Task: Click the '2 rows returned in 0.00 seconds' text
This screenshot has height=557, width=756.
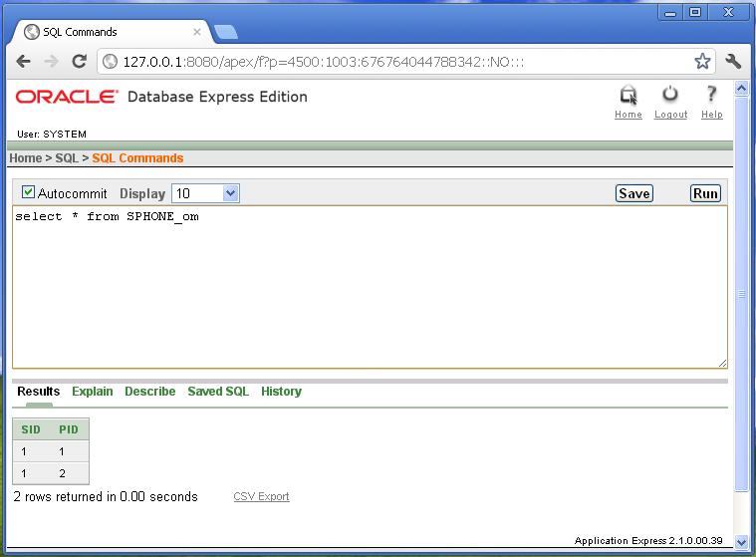Action: [106, 497]
